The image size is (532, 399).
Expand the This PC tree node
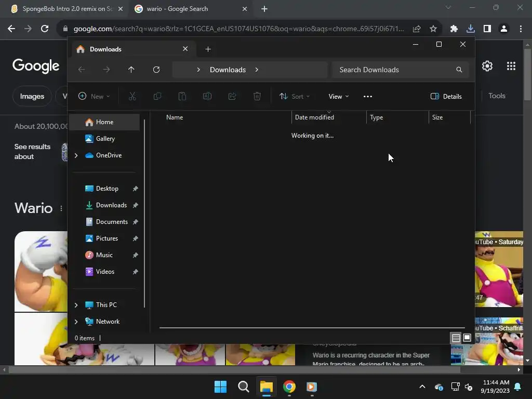click(76, 305)
